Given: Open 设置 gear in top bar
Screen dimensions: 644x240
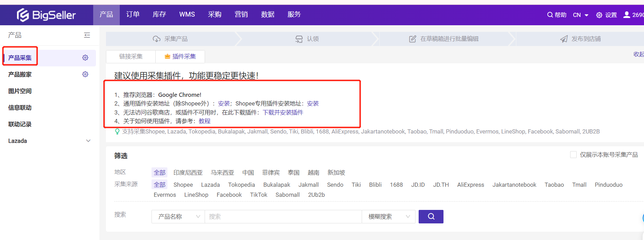Looking at the screenshot, I should click(599, 15).
